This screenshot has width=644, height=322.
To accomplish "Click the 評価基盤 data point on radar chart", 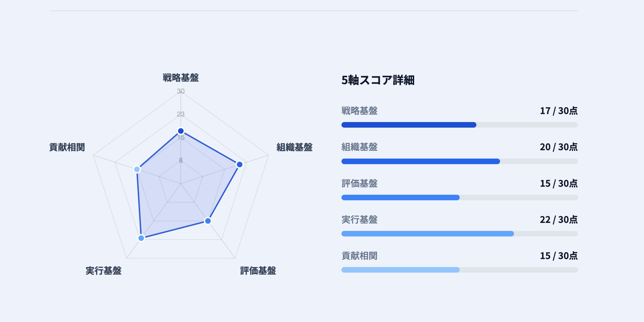I will [x=208, y=221].
